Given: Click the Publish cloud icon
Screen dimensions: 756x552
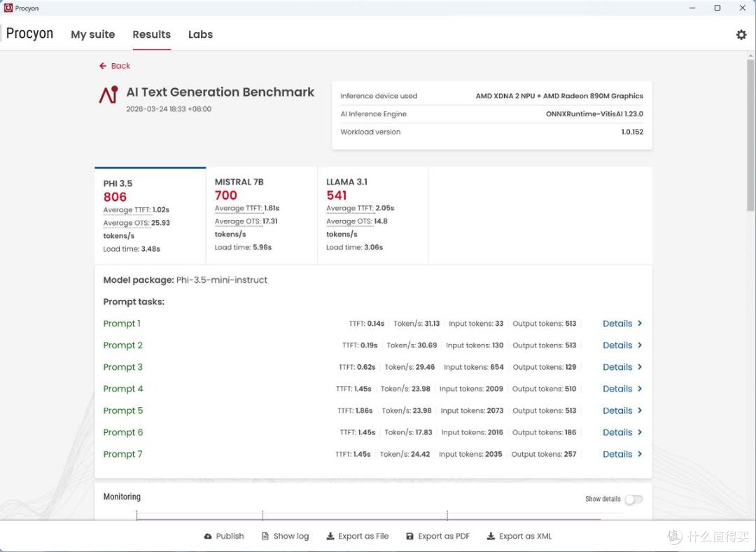Looking at the screenshot, I should coord(208,536).
